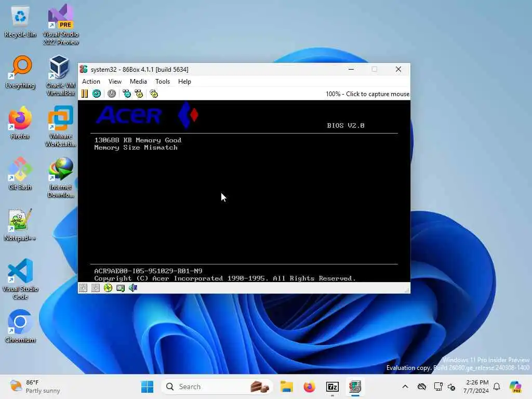The width and height of the screenshot is (532, 399).
Task: Select Git Bash desktop shortcut
Action: tap(20, 174)
